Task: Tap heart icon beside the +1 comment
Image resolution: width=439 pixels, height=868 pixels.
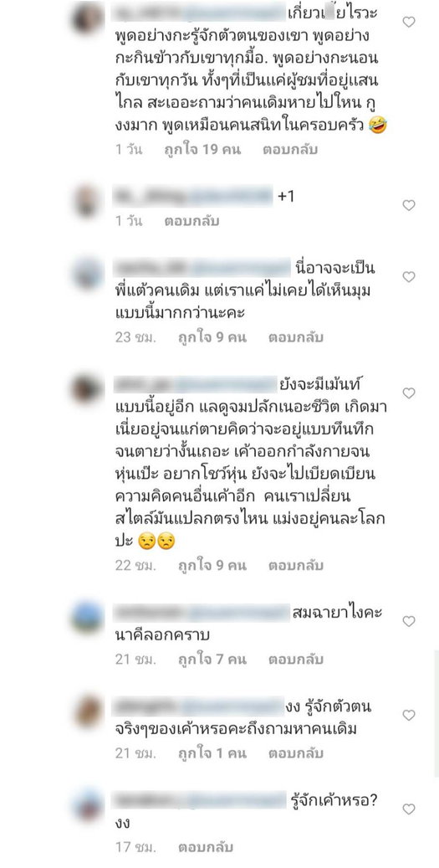Action: 409,205
